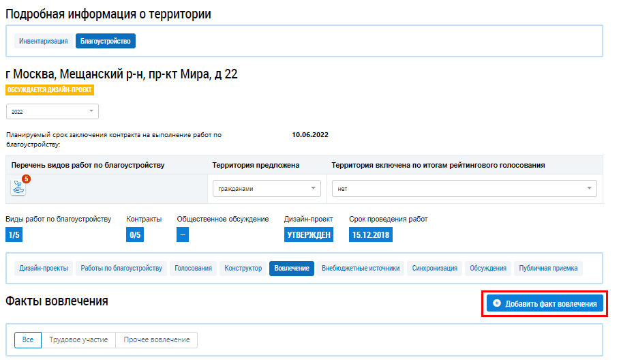Click the red 5 notification badge
621x364 pixels.
tap(26, 179)
